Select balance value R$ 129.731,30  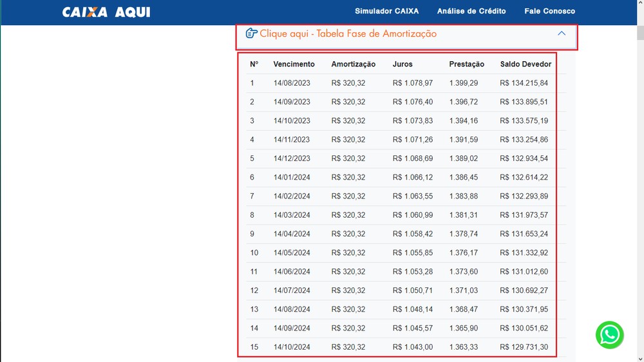524,347
